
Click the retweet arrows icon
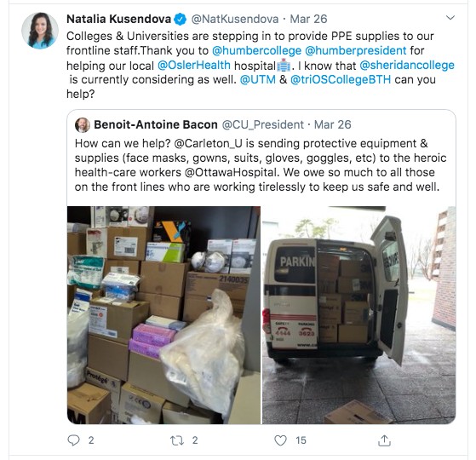pos(177,440)
